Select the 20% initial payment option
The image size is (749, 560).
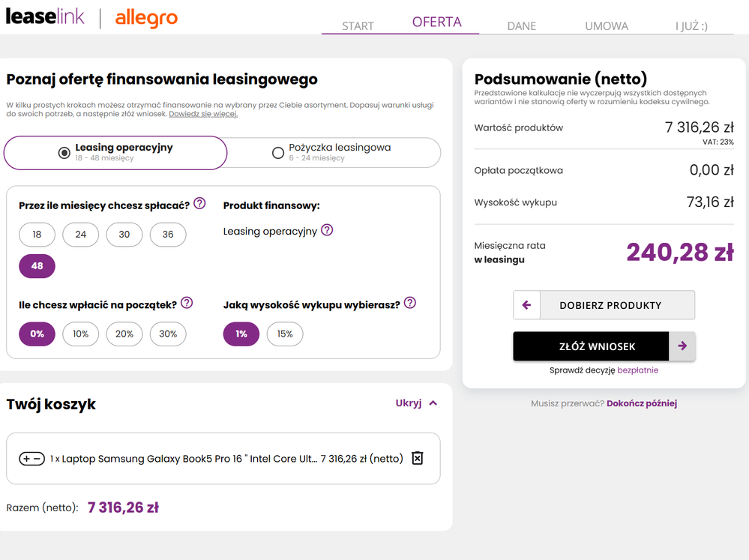pos(124,334)
